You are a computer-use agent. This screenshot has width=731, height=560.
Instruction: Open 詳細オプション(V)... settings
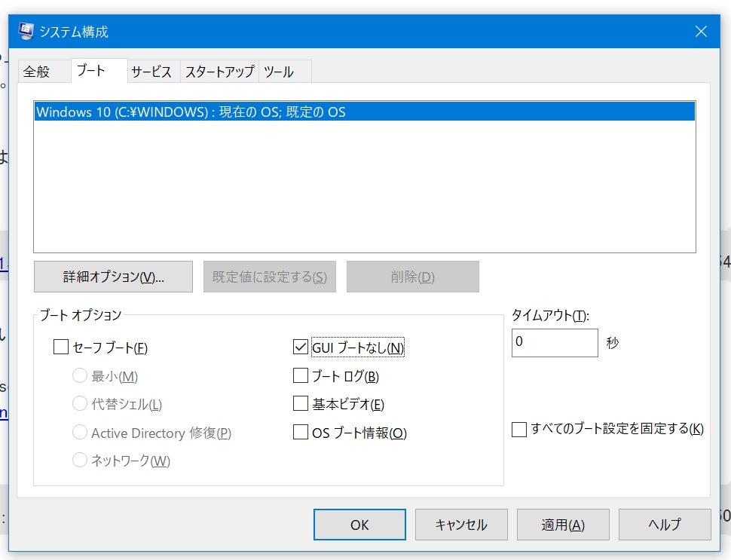[113, 277]
